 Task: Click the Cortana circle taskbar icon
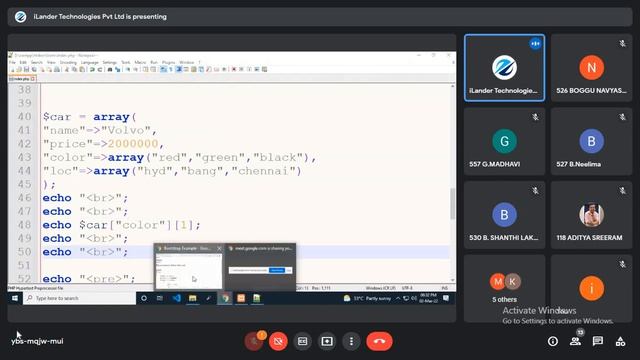tap(144, 298)
